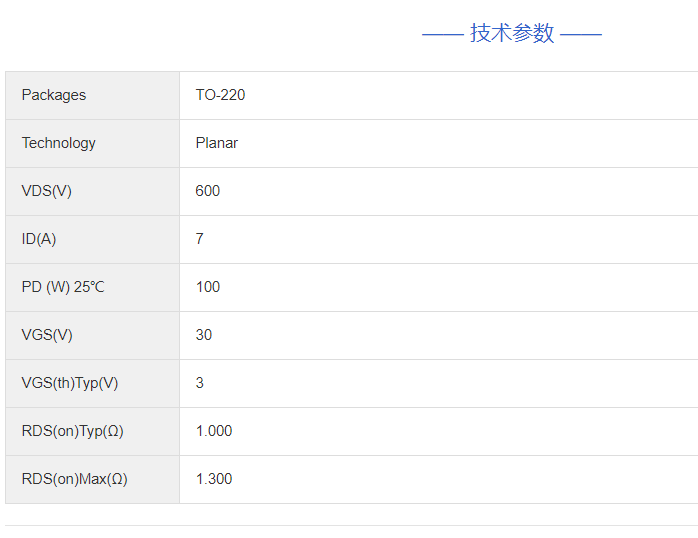The image size is (698, 538).
Task: Click the VDS(V) label cell
Action: (x=47, y=191)
